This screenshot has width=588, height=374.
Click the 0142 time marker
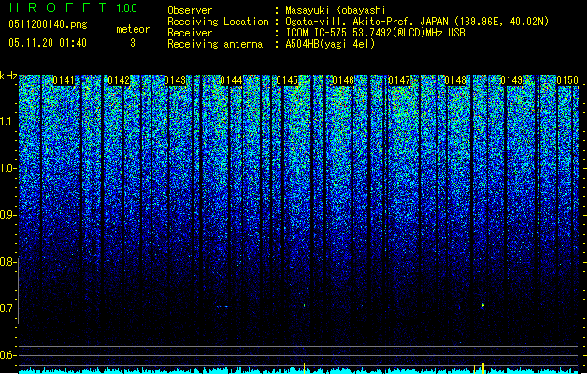(119, 80)
